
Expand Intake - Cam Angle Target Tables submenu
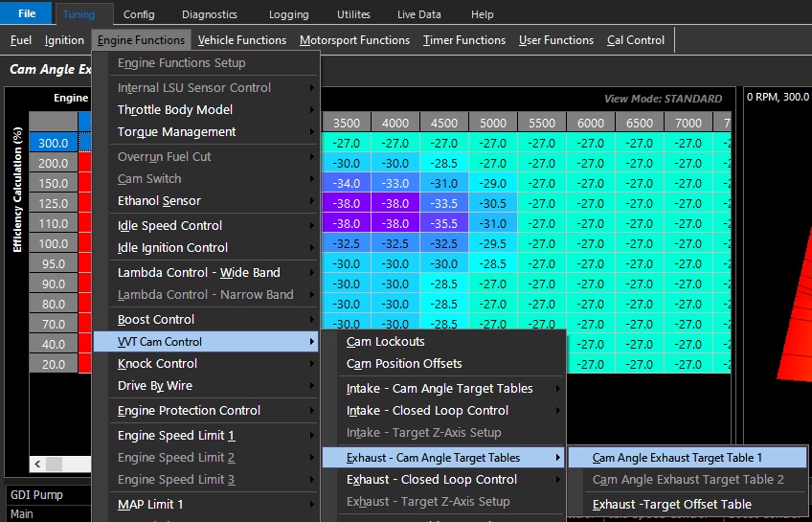pos(440,388)
